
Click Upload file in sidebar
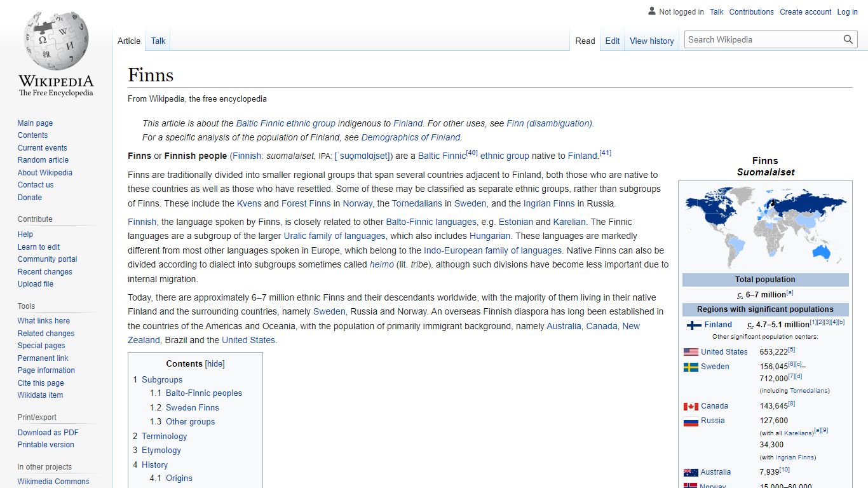click(x=36, y=284)
